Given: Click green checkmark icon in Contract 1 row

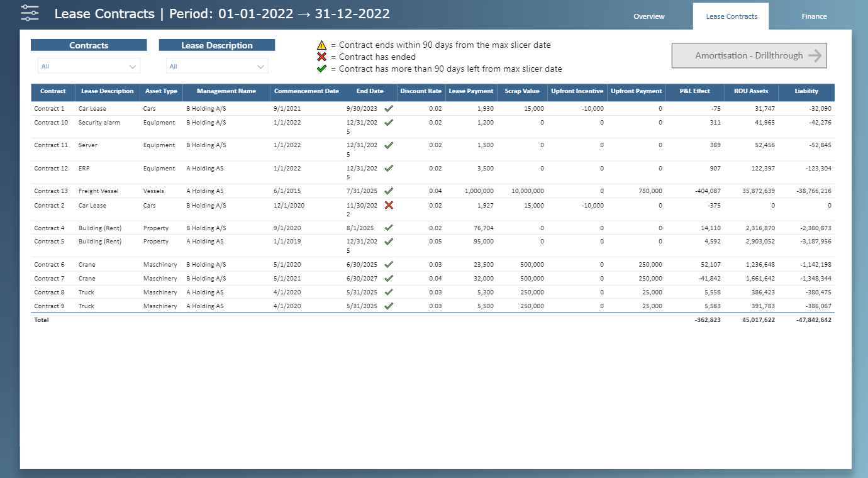Looking at the screenshot, I should tap(389, 108).
